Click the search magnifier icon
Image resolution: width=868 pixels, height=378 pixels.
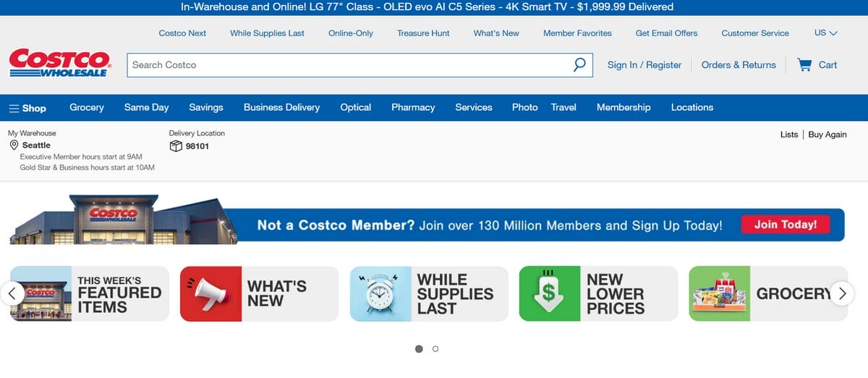tap(579, 64)
